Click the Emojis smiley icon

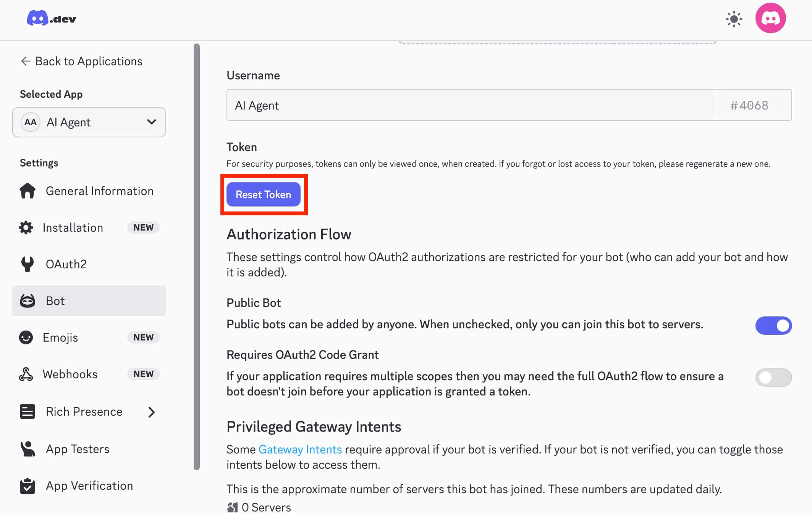[x=26, y=337]
